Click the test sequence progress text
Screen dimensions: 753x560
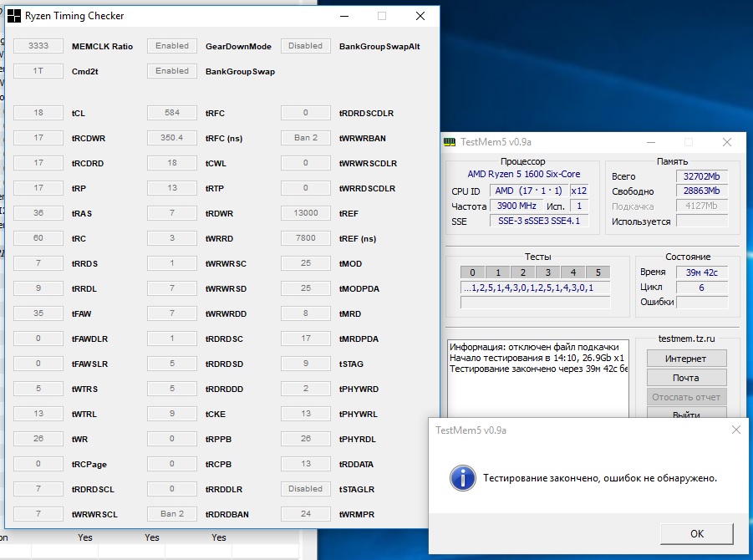coord(535,288)
